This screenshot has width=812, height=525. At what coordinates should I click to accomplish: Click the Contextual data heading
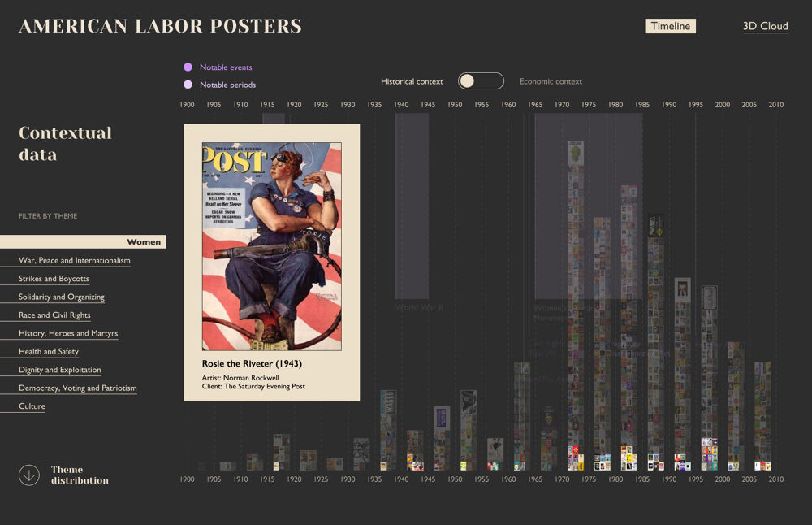tap(65, 144)
